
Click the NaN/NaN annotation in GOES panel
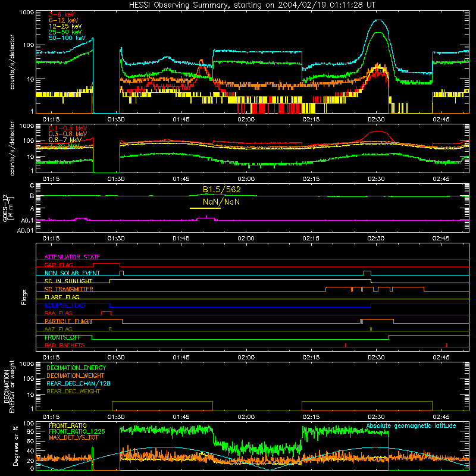coord(221,202)
